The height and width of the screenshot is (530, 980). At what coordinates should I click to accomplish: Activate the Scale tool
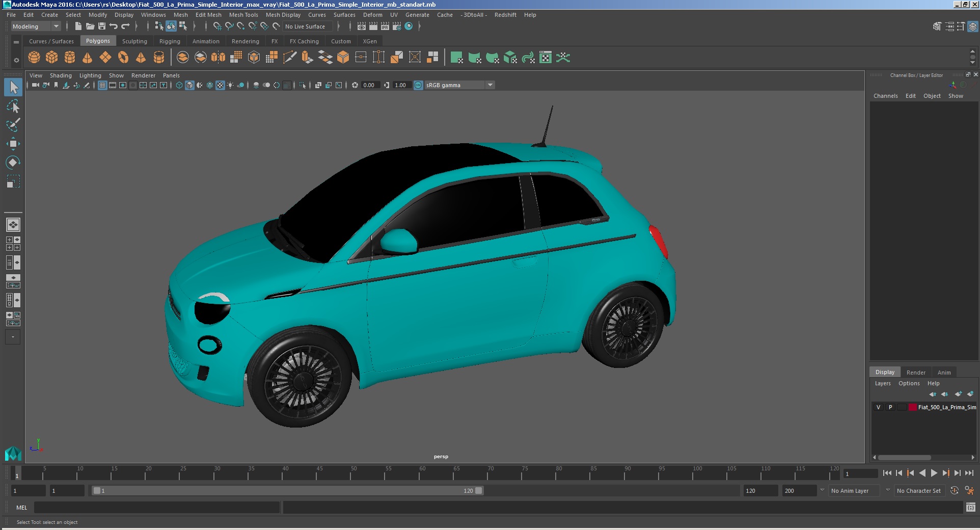(x=13, y=181)
